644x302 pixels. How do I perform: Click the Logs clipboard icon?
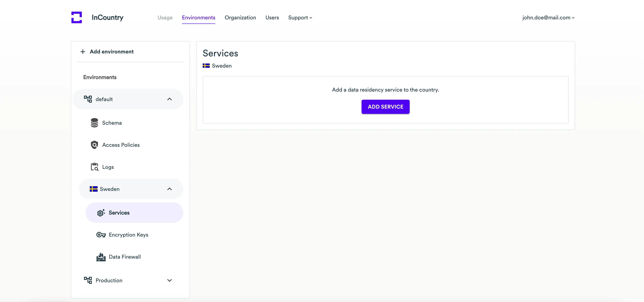coord(94,167)
